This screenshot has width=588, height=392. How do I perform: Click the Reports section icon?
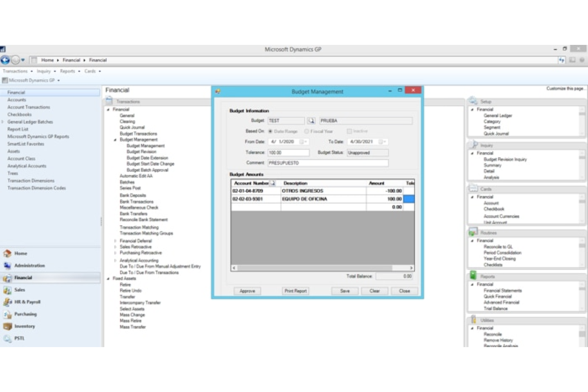point(473,276)
